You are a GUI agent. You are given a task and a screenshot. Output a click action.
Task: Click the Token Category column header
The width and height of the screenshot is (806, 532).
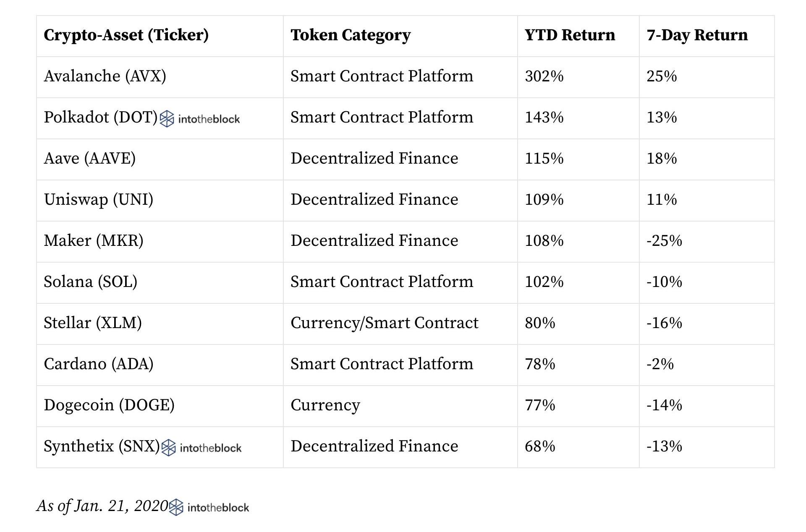[351, 35]
